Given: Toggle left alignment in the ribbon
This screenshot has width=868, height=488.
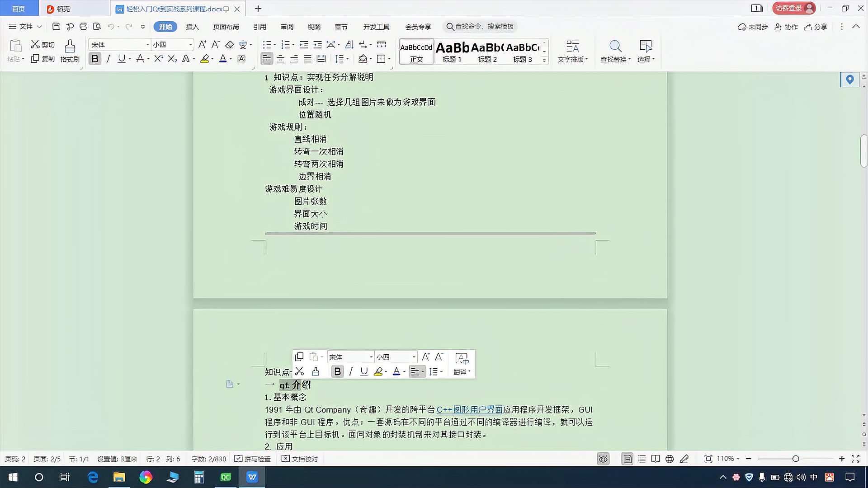Looking at the screenshot, I should coord(267,59).
